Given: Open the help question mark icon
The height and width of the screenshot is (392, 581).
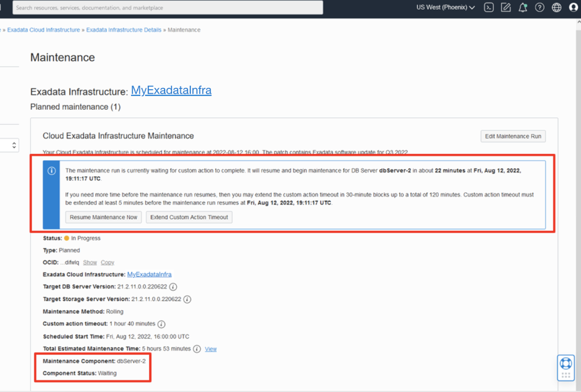Looking at the screenshot, I should point(539,7).
